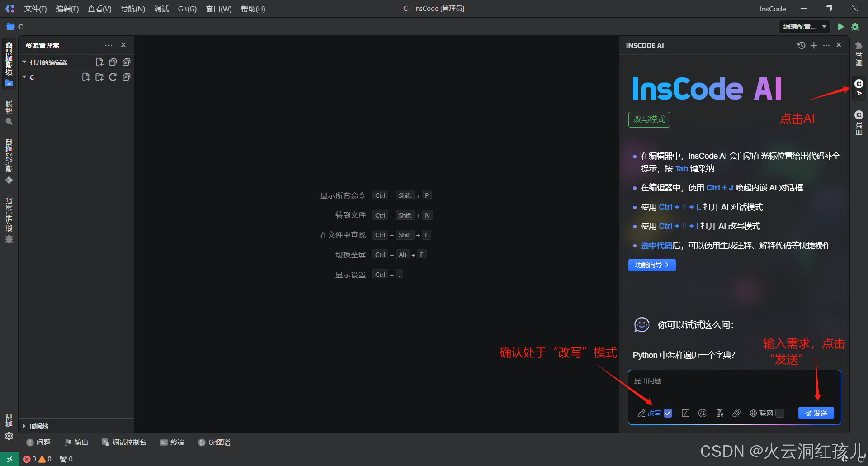Create new folder in folder C
Image resolution: width=868 pixels, height=466 pixels.
tap(99, 77)
